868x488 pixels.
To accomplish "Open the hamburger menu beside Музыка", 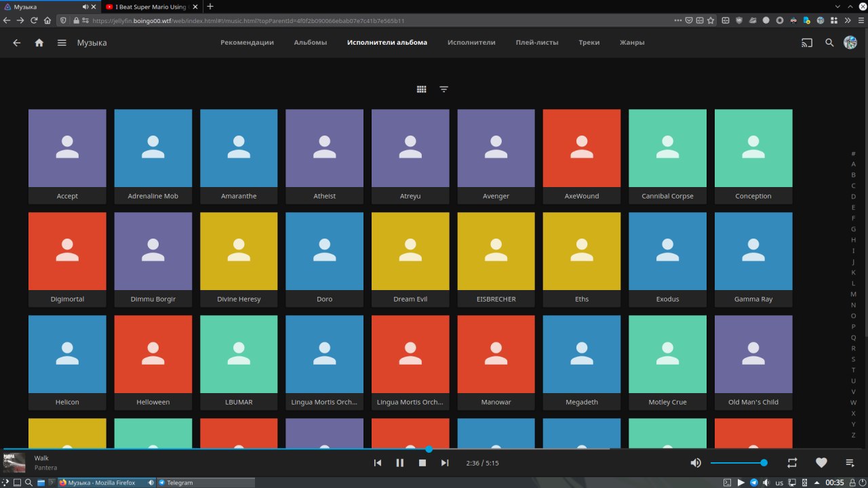I will 62,43.
